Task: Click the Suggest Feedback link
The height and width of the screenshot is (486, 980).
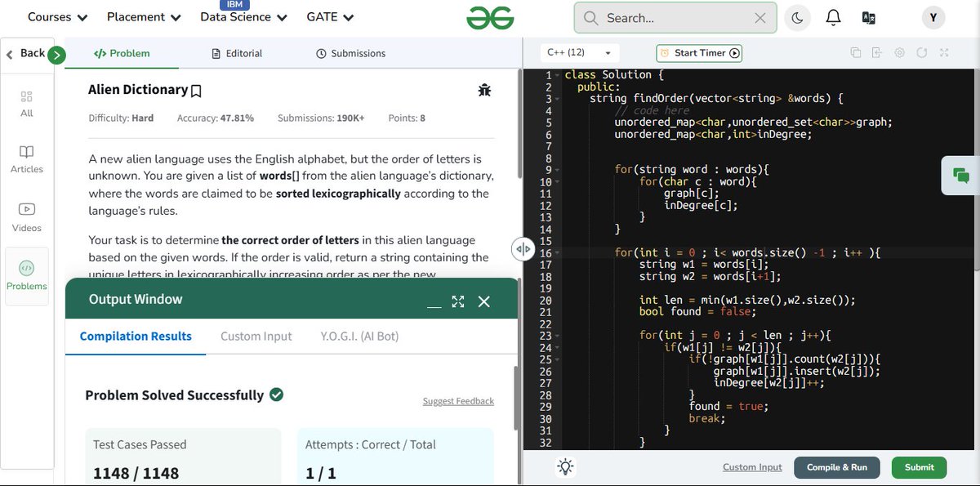Action: [x=458, y=401]
